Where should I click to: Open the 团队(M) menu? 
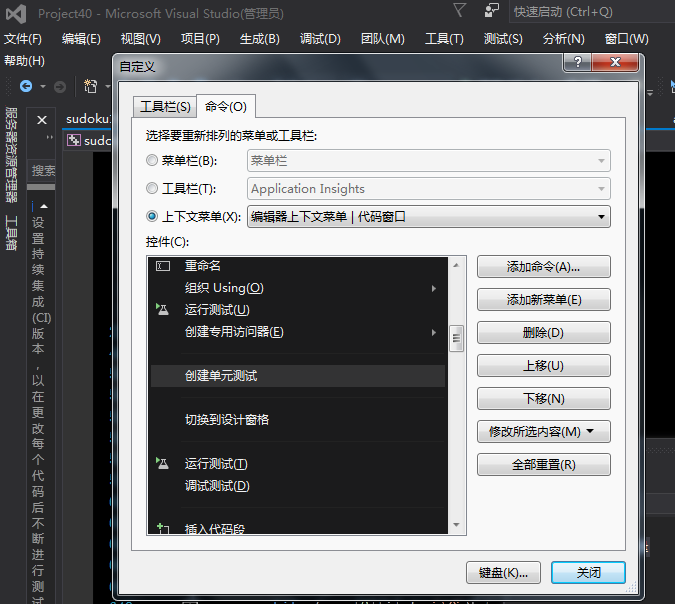pos(383,39)
